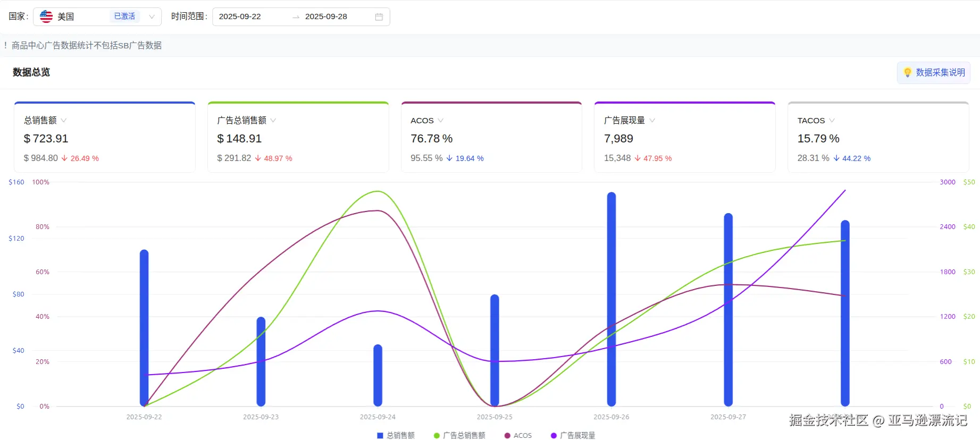The image size is (980, 440).
Task: Expand the 广告总销售额 metric dropdown
Action: click(273, 121)
